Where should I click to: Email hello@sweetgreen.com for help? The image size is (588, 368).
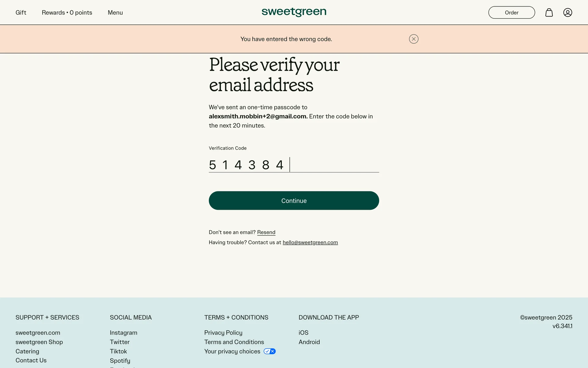(310, 242)
